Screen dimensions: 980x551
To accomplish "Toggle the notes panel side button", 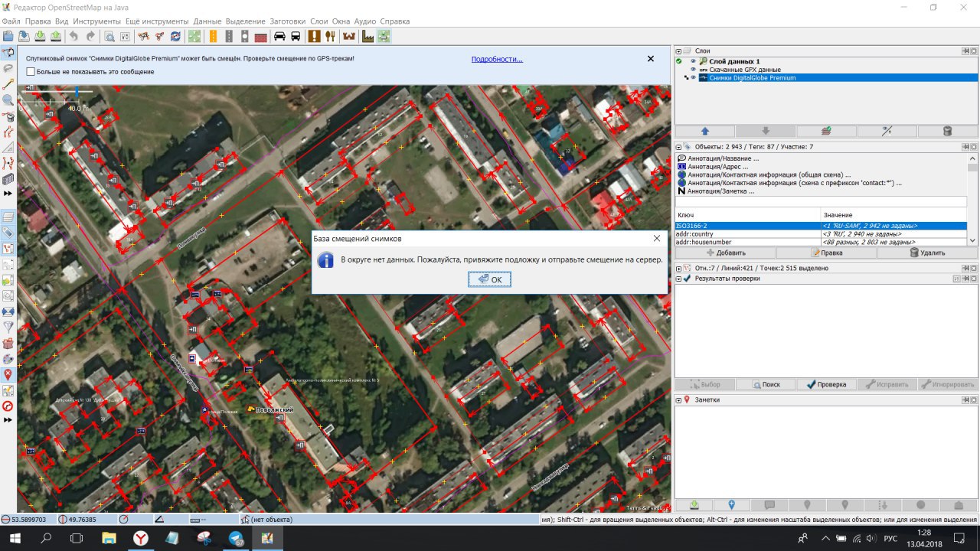I will (8, 374).
